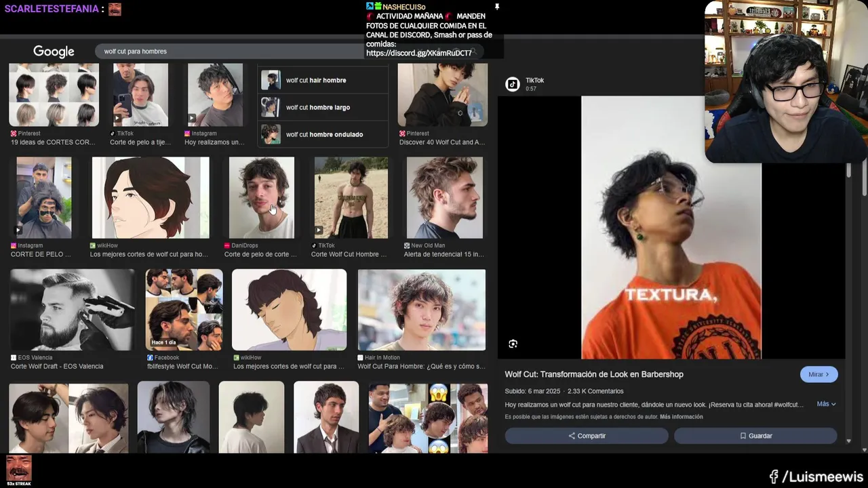Click the Pinterest source icon under 'Discover 40 Wolf Cut'

402,134
